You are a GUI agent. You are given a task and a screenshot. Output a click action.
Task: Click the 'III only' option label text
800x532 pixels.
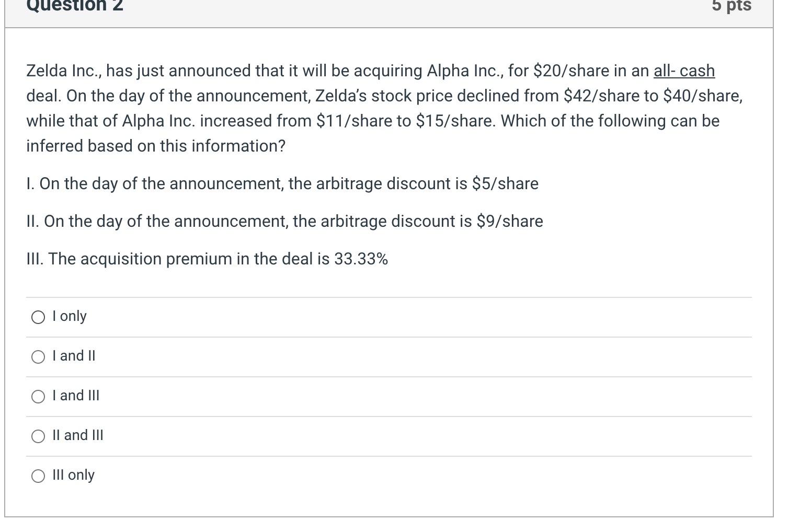point(73,475)
